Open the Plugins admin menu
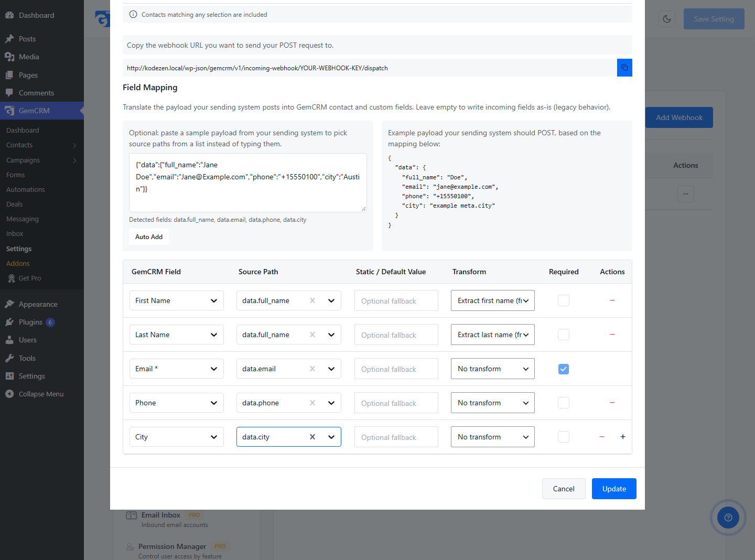The height and width of the screenshot is (560, 755). [x=30, y=322]
